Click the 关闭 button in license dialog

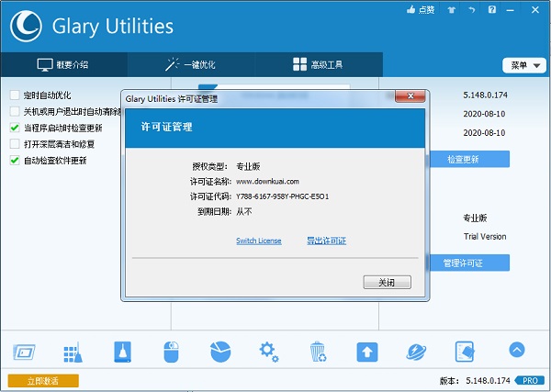click(x=387, y=283)
